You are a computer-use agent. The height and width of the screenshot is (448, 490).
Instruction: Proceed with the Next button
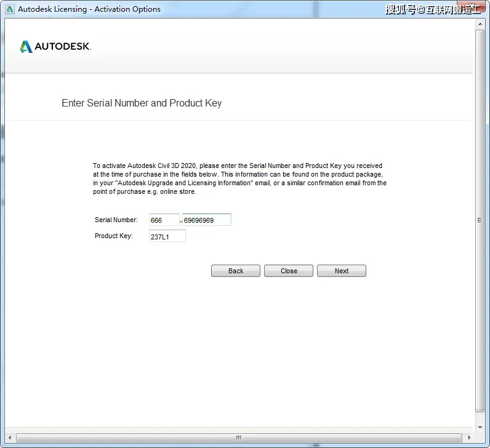click(342, 271)
